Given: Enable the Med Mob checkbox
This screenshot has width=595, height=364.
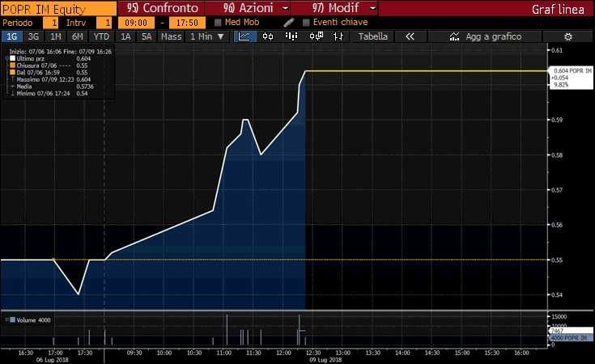Looking at the screenshot, I should tap(218, 22).
